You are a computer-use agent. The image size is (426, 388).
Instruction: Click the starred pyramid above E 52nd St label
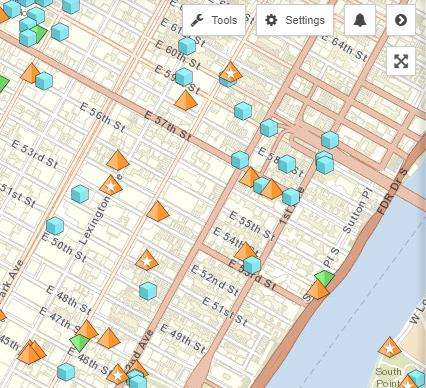[x=147, y=260]
